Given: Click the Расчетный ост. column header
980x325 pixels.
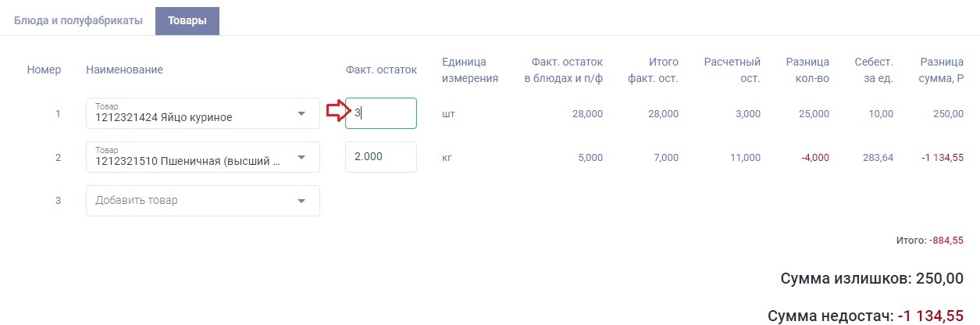Looking at the screenshot, I should (x=732, y=70).
